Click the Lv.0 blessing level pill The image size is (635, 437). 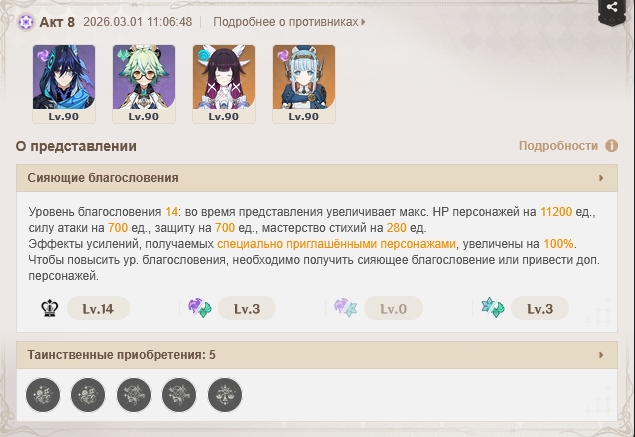[x=393, y=309]
